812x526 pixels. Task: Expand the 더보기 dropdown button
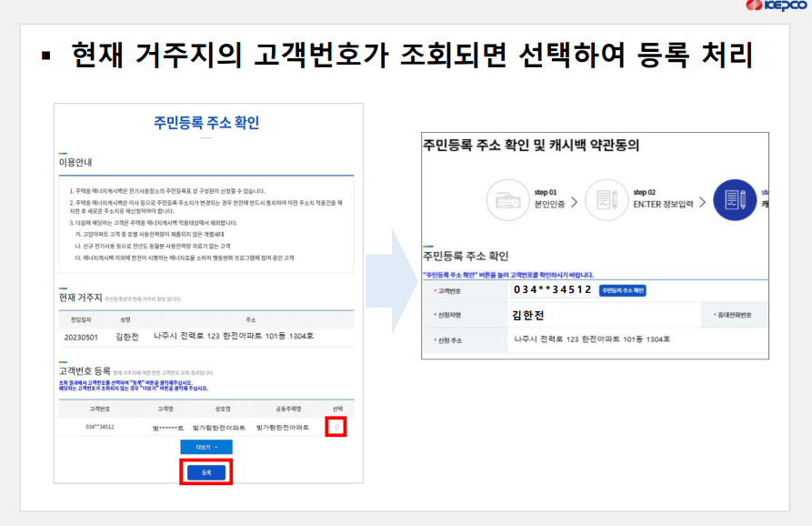pyautogui.click(x=206, y=448)
